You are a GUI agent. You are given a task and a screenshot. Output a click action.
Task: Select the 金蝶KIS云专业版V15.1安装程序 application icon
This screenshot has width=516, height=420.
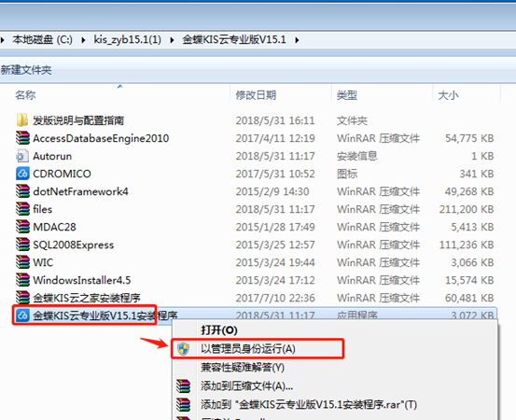[22, 315]
